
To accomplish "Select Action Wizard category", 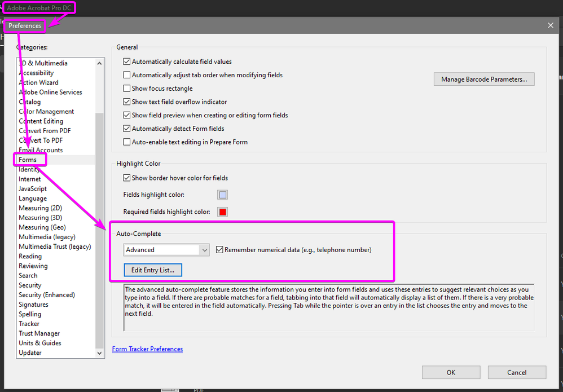I will coord(38,82).
